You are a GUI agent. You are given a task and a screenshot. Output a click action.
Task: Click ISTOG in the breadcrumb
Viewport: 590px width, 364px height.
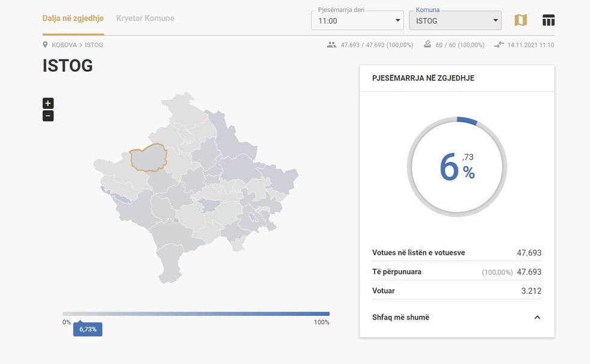click(x=94, y=45)
